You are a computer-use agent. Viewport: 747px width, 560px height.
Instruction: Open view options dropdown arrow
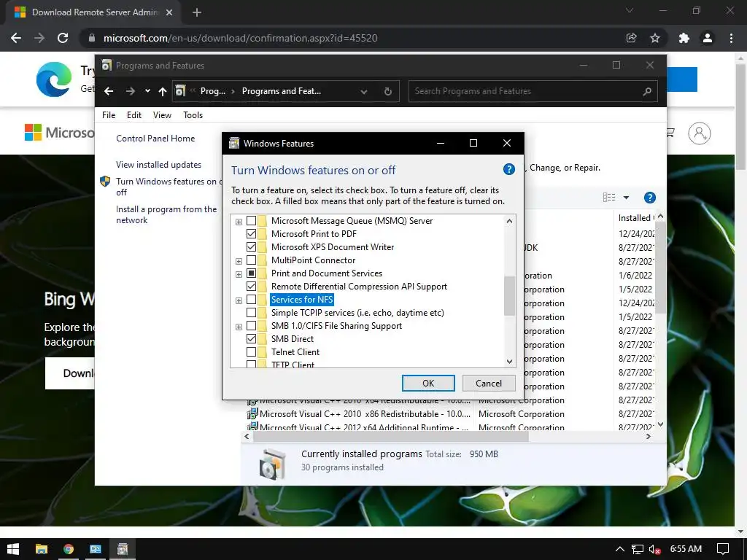(626, 197)
